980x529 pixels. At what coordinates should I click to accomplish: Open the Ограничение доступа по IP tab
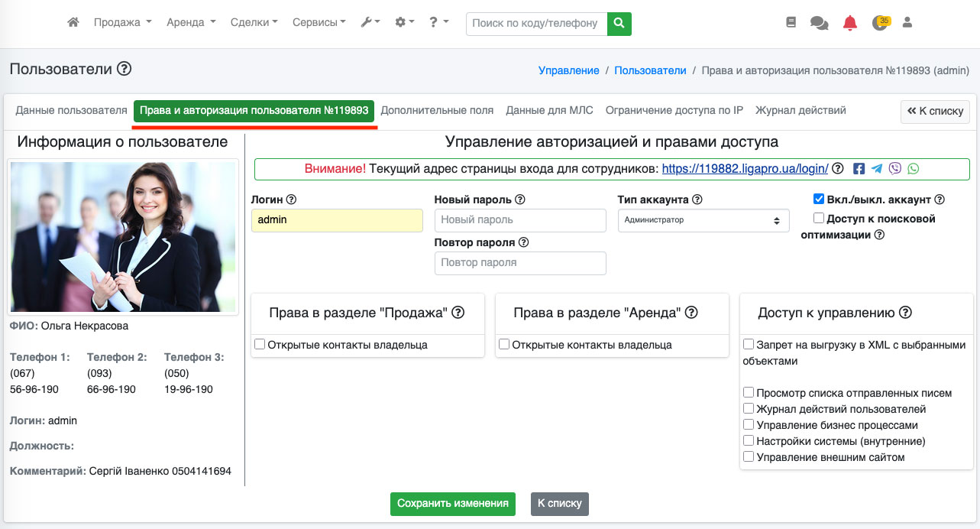pyautogui.click(x=674, y=110)
